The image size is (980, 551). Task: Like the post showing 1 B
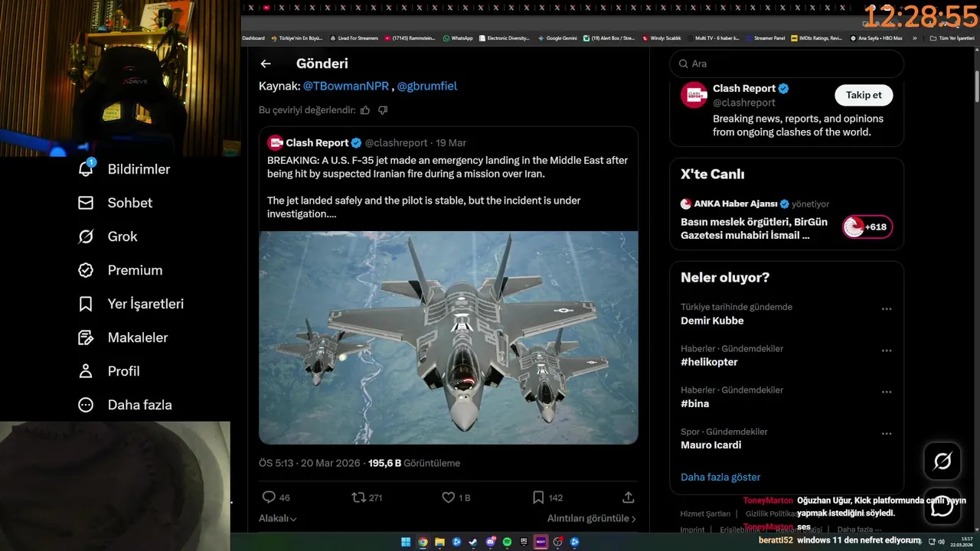click(449, 497)
